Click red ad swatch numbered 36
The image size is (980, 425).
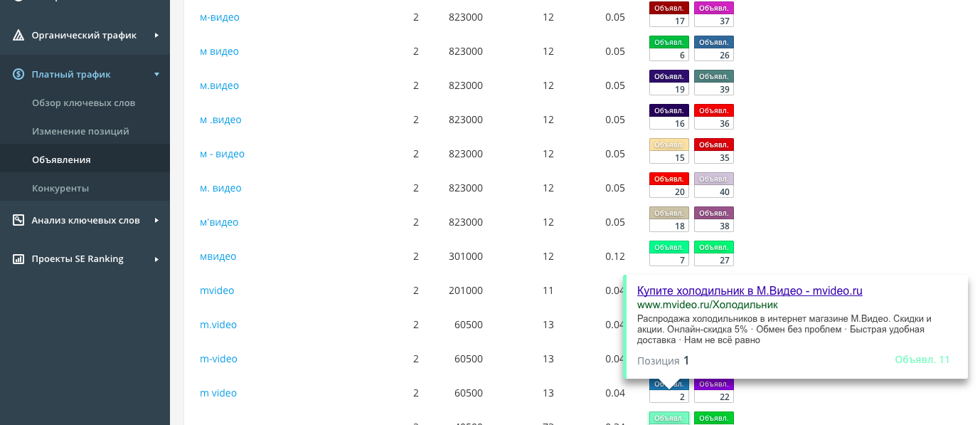(x=714, y=117)
